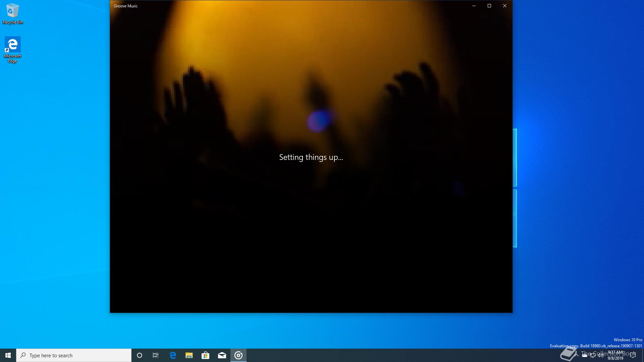This screenshot has width=644, height=362.
Task: Open the volume speaker control
Action: point(601,355)
